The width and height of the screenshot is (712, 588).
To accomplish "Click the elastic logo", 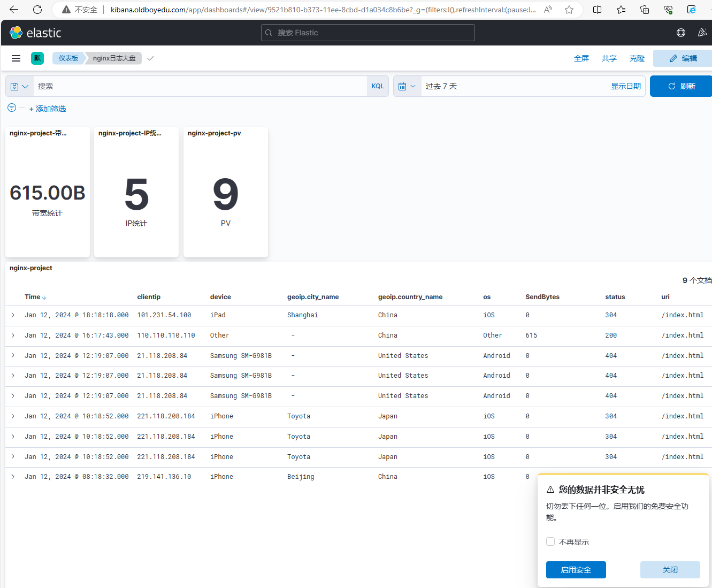I will pos(35,33).
